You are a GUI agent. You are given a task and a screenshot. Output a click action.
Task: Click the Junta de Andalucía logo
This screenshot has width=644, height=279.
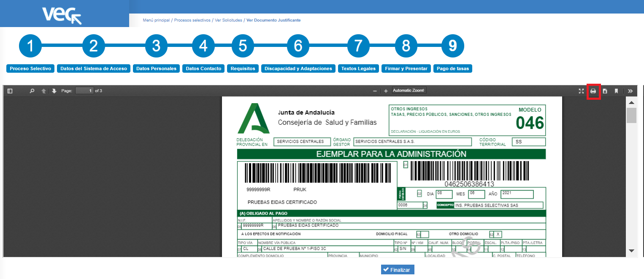253,118
